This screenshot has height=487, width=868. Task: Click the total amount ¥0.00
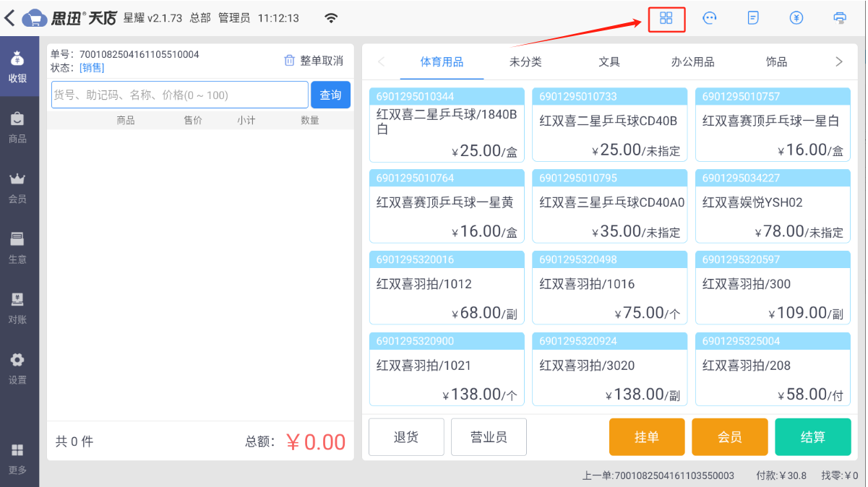point(316,441)
